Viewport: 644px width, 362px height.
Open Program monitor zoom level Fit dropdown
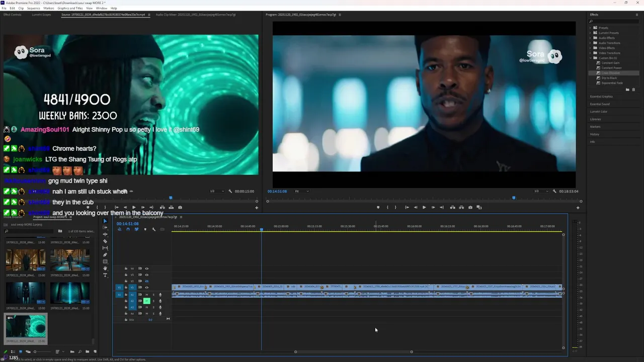[x=302, y=191]
